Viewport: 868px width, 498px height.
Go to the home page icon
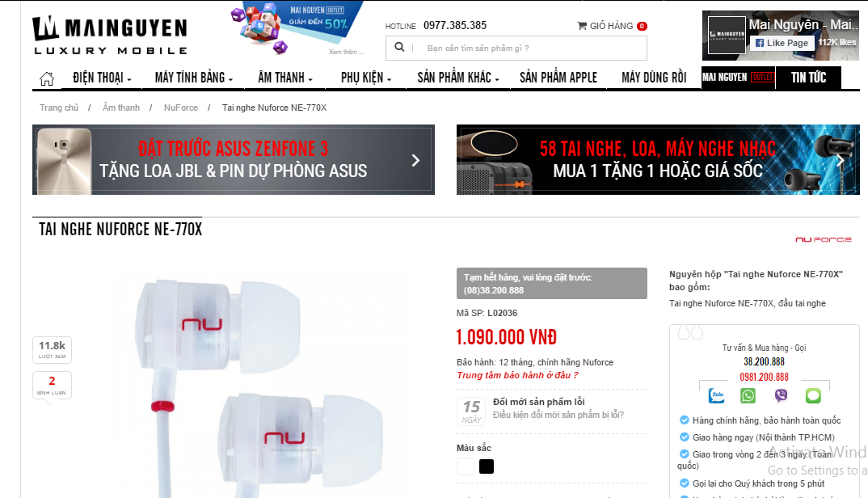[47, 78]
